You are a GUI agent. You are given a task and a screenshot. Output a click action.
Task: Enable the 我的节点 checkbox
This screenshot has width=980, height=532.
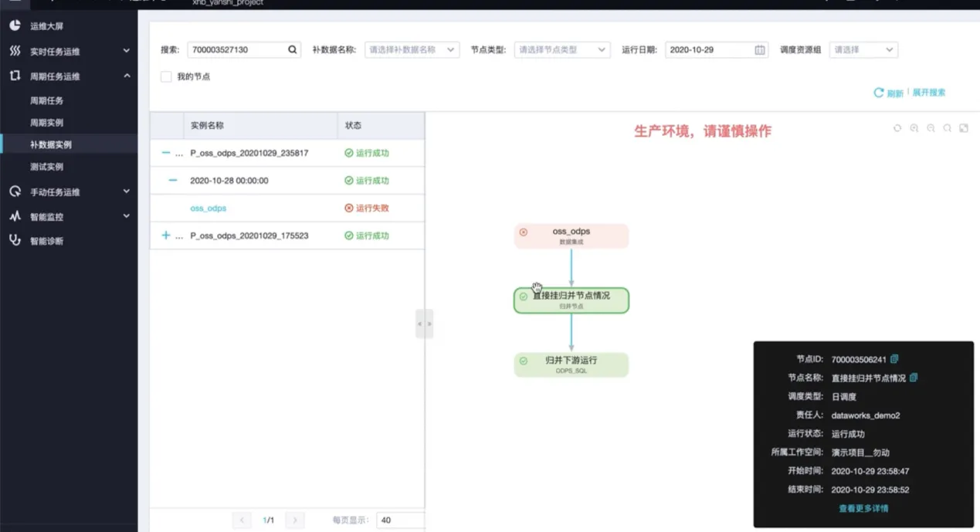tap(166, 76)
